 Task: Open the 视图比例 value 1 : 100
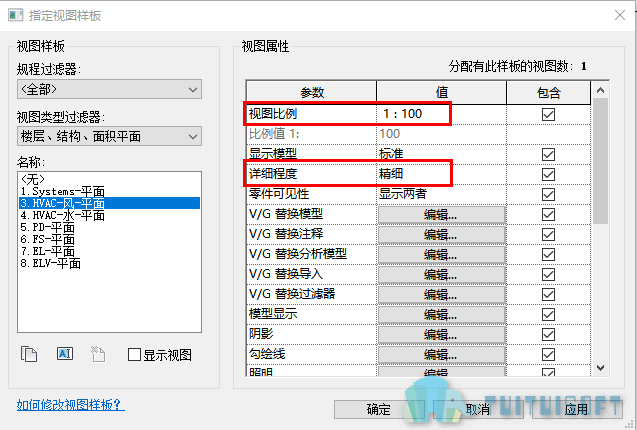coord(441,114)
